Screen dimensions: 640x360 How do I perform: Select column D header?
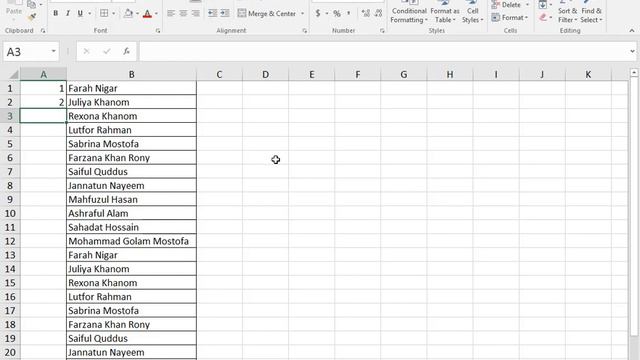(265, 74)
